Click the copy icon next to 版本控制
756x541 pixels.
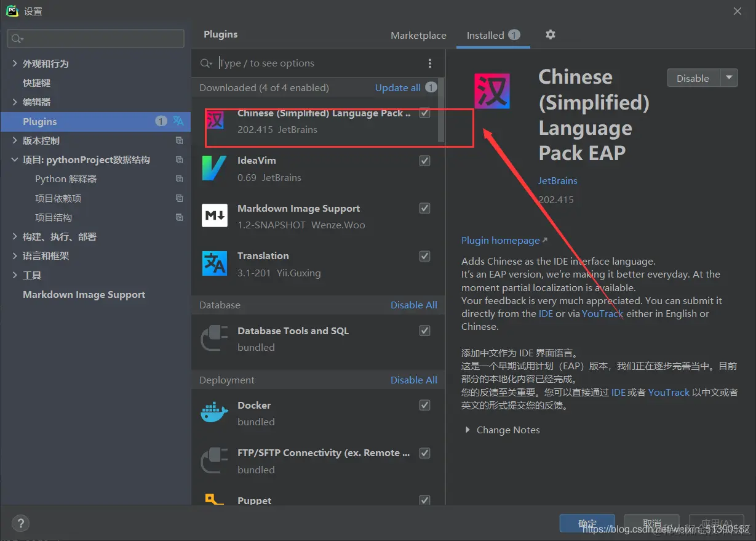coord(179,140)
